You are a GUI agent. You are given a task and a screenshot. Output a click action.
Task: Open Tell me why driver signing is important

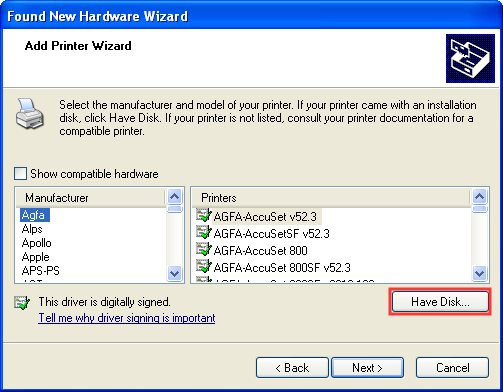[127, 318]
